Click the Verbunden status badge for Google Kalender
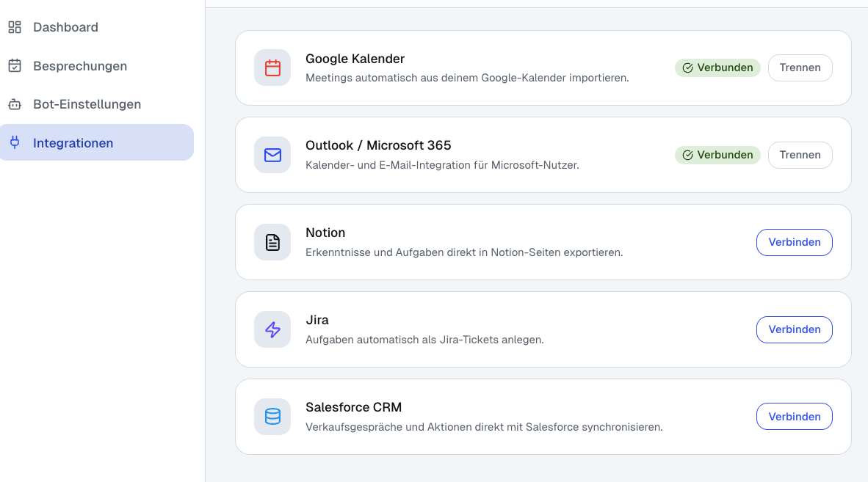This screenshot has width=868, height=482. 717,67
